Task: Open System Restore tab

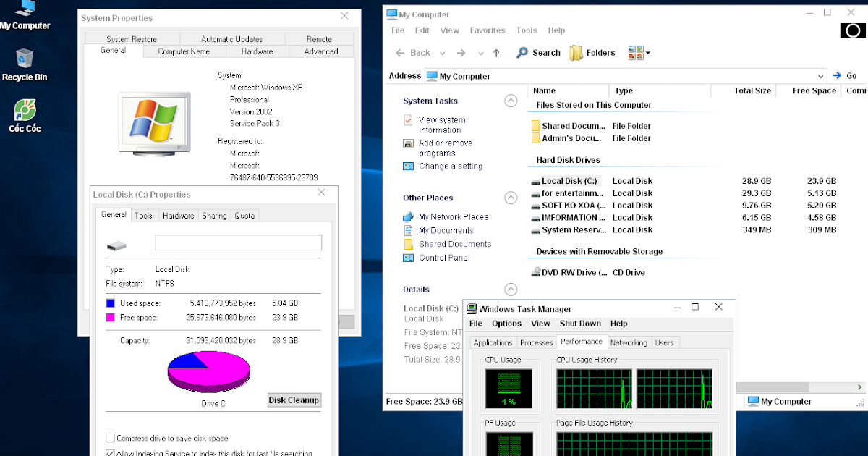Action: (x=132, y=39)
